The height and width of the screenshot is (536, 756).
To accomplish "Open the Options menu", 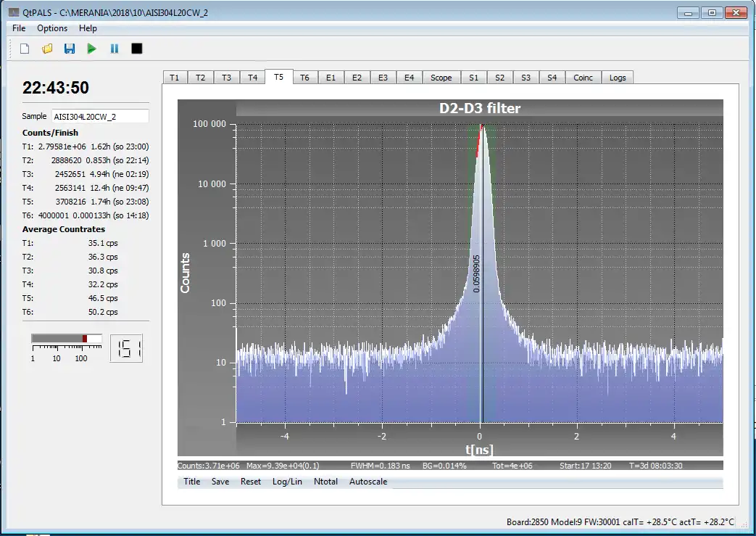I will point(52,28).
